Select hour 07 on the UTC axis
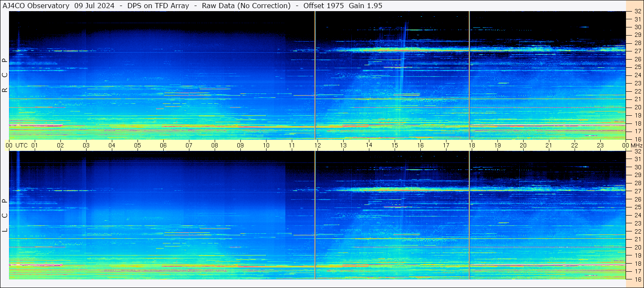The width and height of the screenshot is (644, 288). click(x=189, y=145)
